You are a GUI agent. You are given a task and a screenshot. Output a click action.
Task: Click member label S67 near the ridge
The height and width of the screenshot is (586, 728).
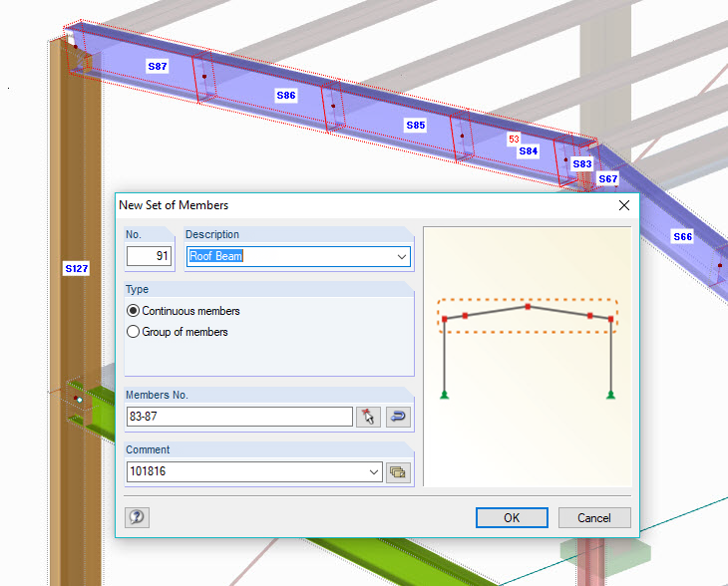608,178
